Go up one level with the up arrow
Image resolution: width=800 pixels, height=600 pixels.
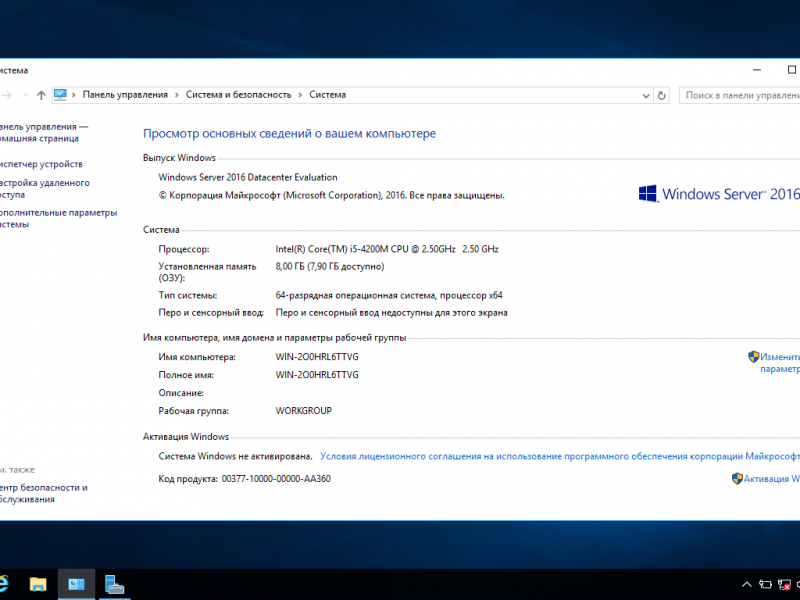[41, 95]
